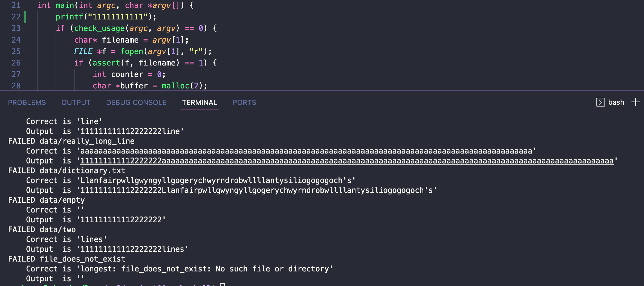
Task: Click the malloc call on line 28
Action: pos(175,86)
